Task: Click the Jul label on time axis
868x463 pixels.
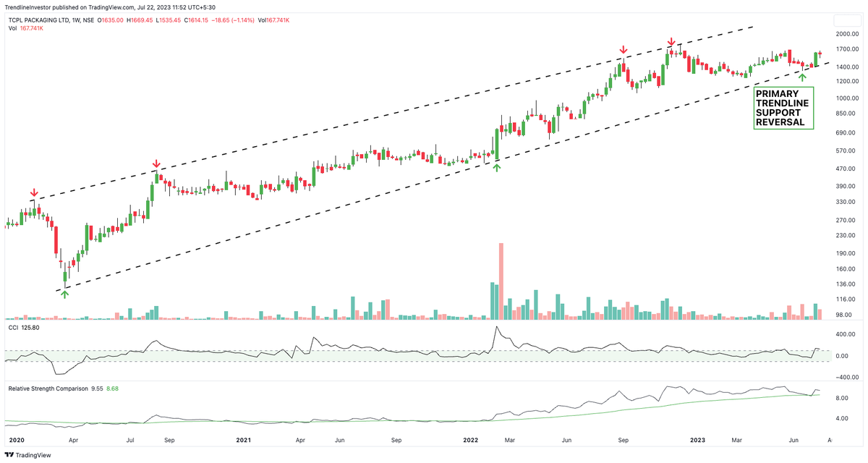Action: [131, 439]
